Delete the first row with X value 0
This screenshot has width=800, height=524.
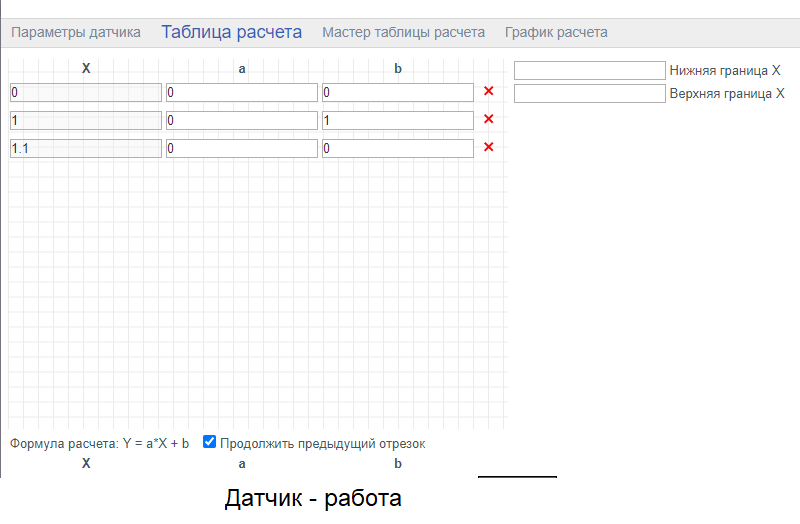tap(489, 92)
